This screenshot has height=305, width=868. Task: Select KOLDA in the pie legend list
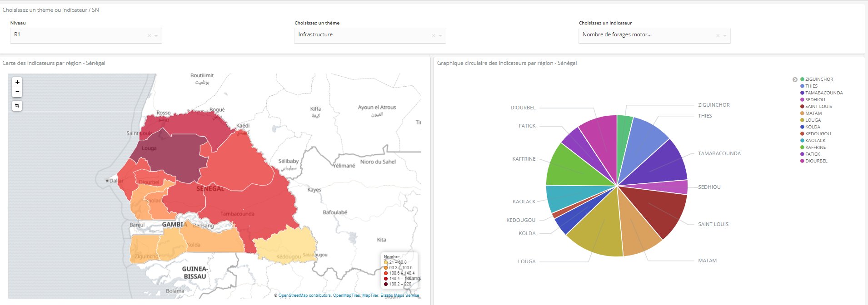(813, 127)
